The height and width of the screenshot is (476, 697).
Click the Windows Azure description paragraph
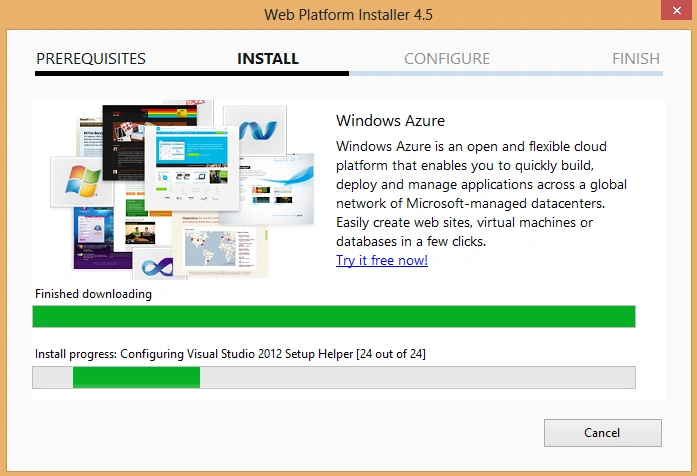tap(481, 194)
